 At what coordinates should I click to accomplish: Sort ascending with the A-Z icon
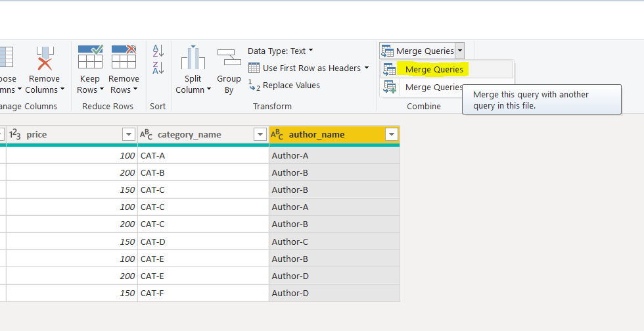click(158, 51)
